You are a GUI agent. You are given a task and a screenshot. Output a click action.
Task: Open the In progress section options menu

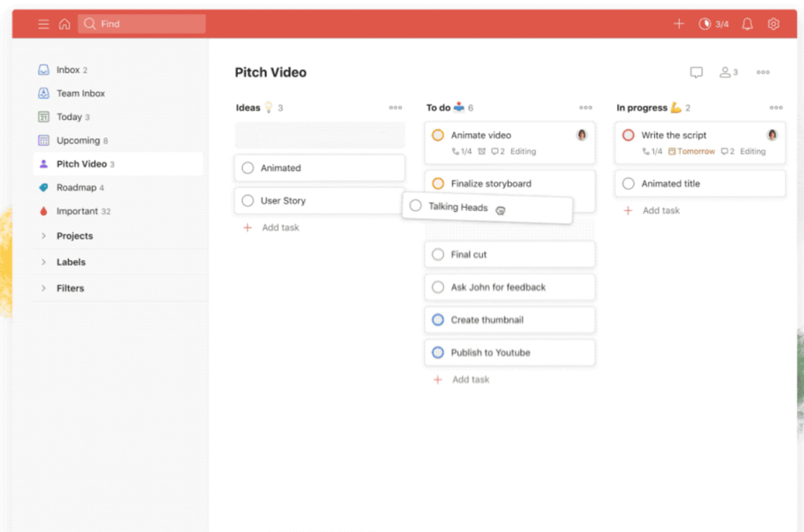tap(776, 107)
